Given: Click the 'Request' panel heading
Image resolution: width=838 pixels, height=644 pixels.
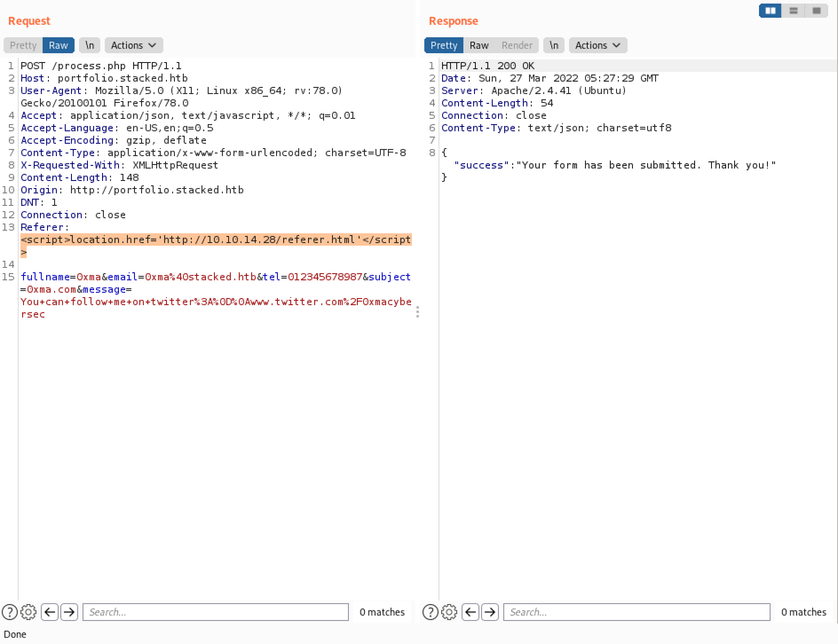Looking at the screenshot, I should point(29,21).
